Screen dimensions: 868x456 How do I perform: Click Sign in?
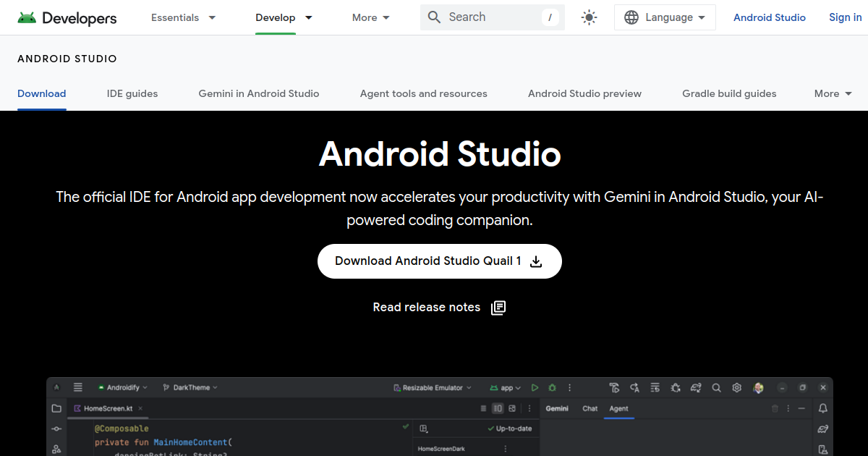tap(845, 17)
